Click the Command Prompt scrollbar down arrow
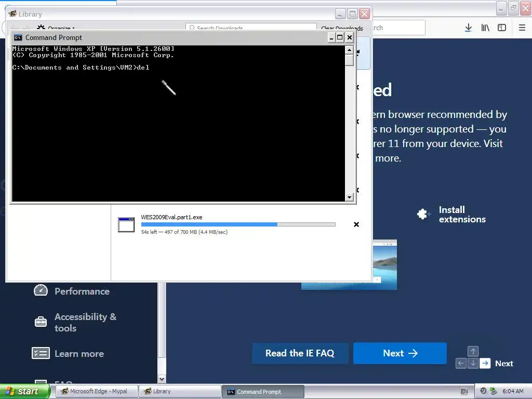Image resolution: width=532 pixels, height=399 pixels. 349,197
